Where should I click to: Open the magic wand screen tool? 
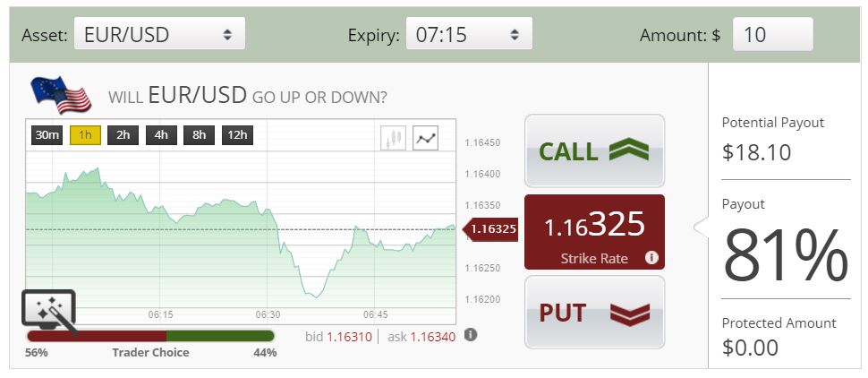(x=48, y=312)
